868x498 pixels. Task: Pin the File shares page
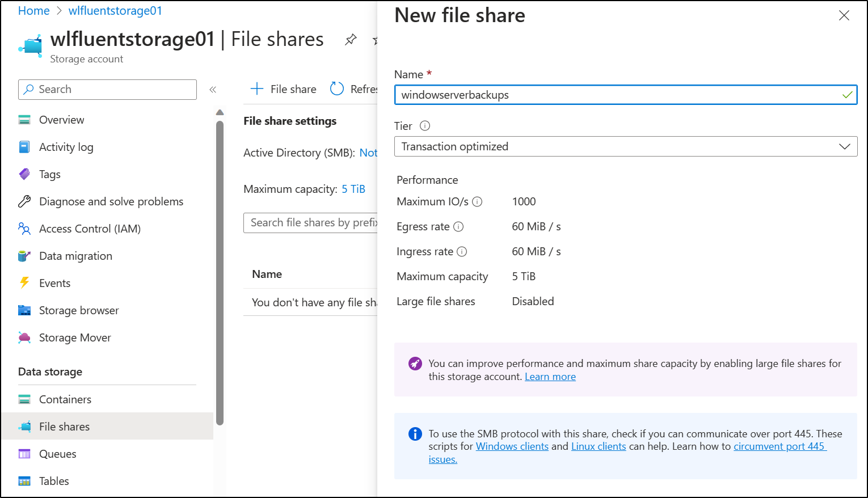tap(351, 40)
